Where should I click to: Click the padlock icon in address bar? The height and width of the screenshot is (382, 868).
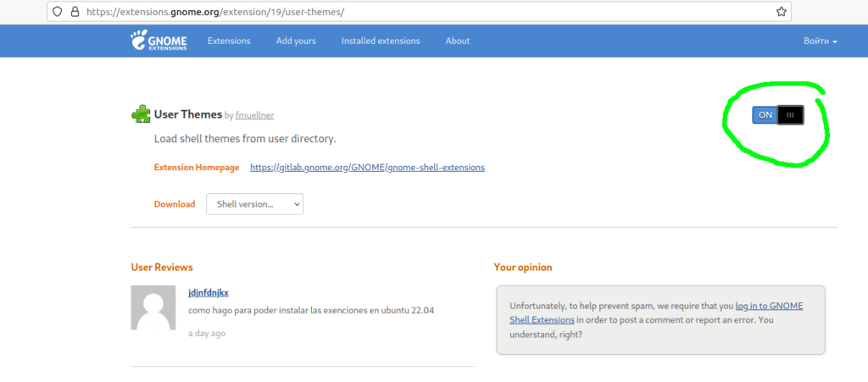tap(75, 13)
